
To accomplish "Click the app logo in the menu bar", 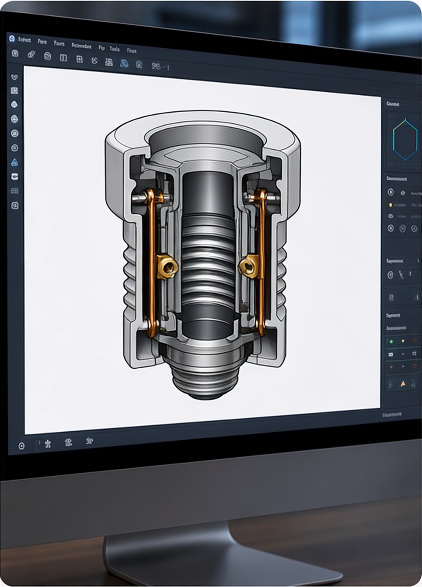I will tap(12, 39).
